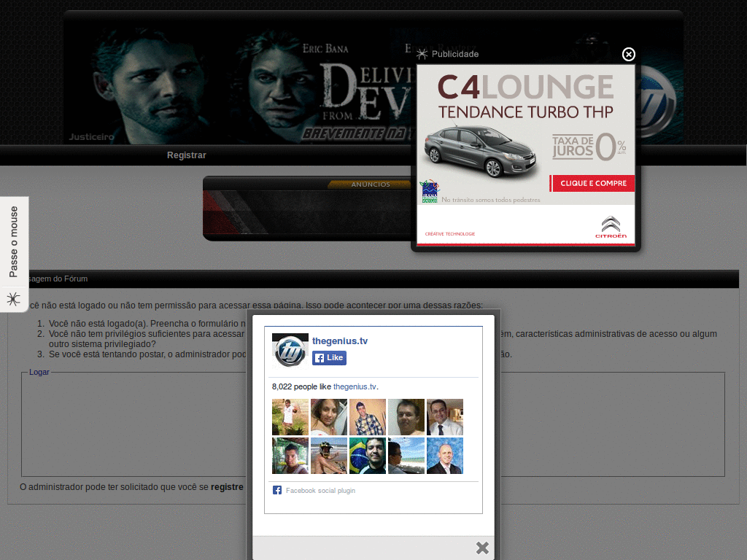Click the 8,022 people like text

[301, 386]
